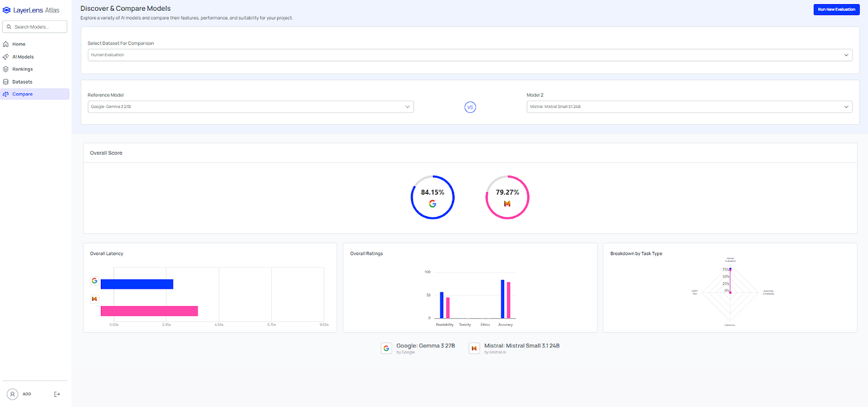Click chevron arrow of Human Evaluation dropdown
868x407 pixels.
[846, 55]
